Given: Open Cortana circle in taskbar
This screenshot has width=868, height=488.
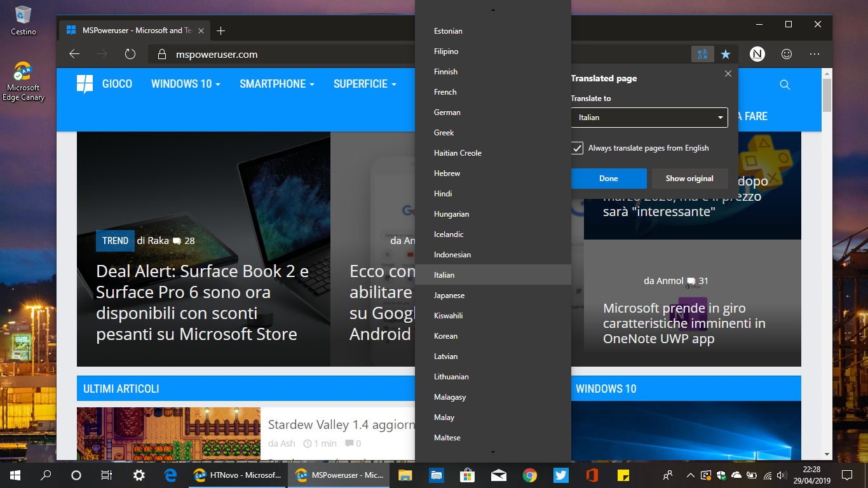Looking at the screenshot, I should tap(76, 475).
